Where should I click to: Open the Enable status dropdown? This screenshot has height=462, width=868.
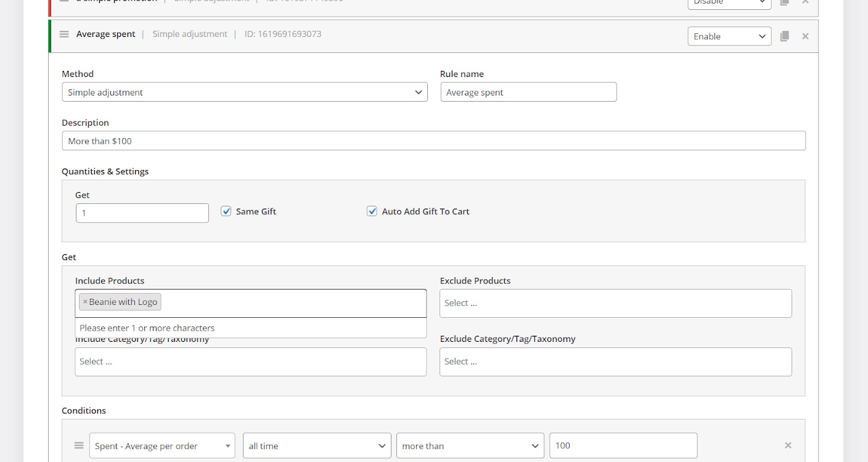(x=729, y=36)
